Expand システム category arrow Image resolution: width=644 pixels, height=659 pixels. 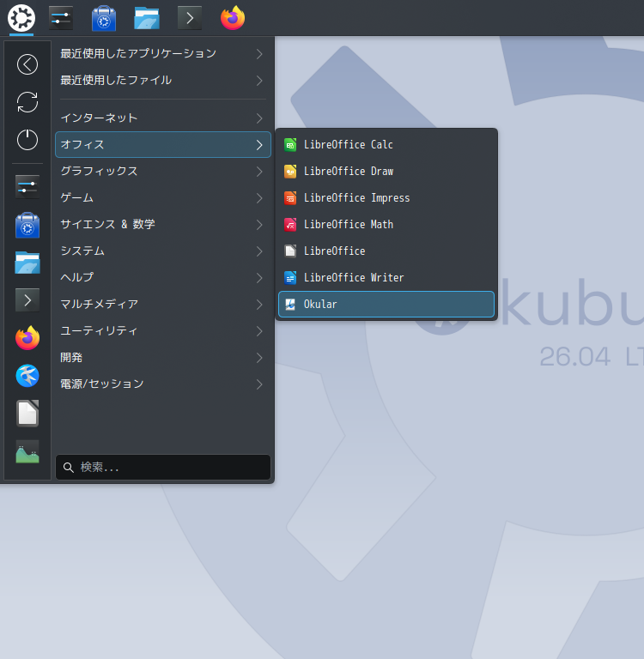(x=259, y=251)
